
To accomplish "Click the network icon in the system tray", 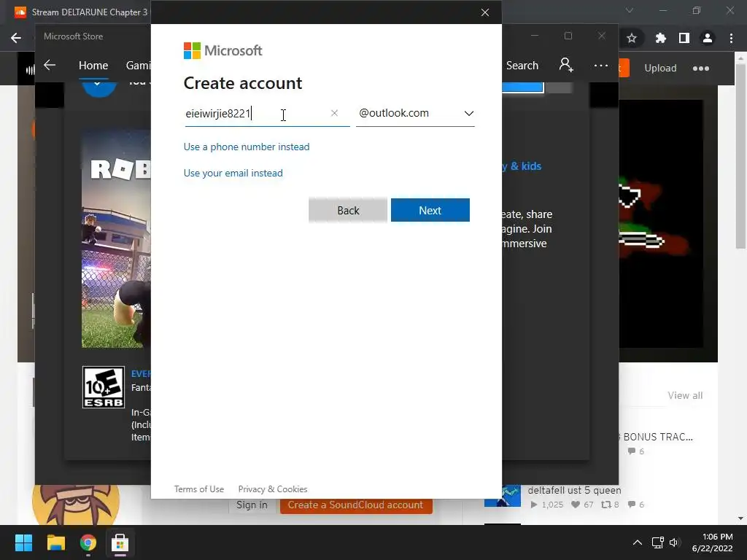I will point(658,542).
